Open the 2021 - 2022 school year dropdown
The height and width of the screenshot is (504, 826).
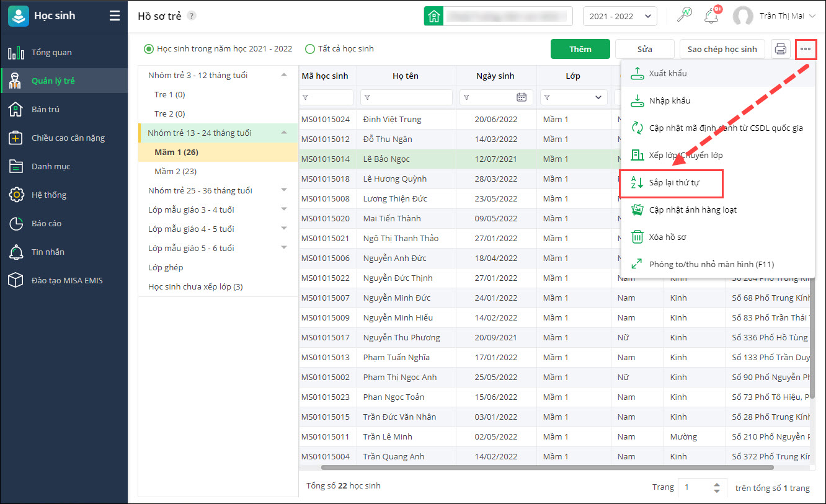pos(619,16)
